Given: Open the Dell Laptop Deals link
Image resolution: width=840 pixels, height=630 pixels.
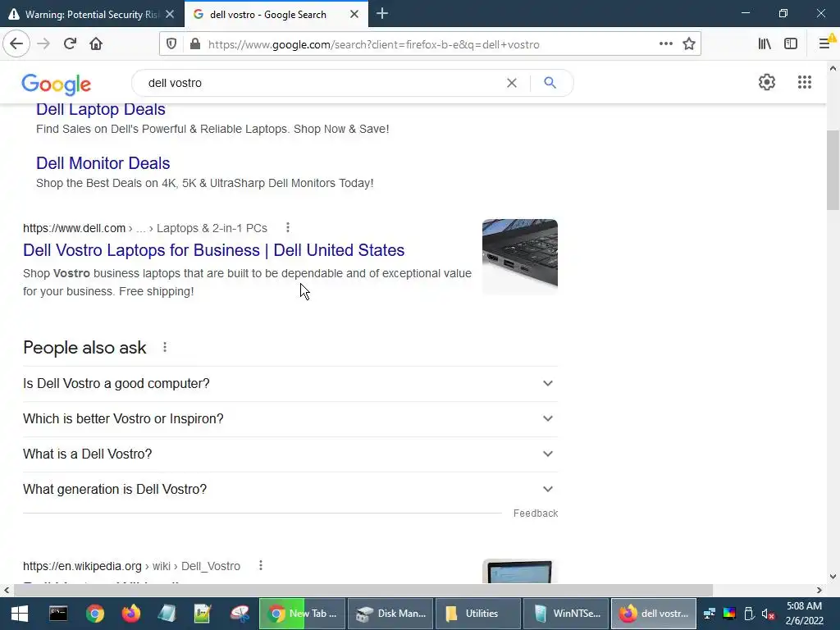Looking at the screenshot, I should point(100,109).
